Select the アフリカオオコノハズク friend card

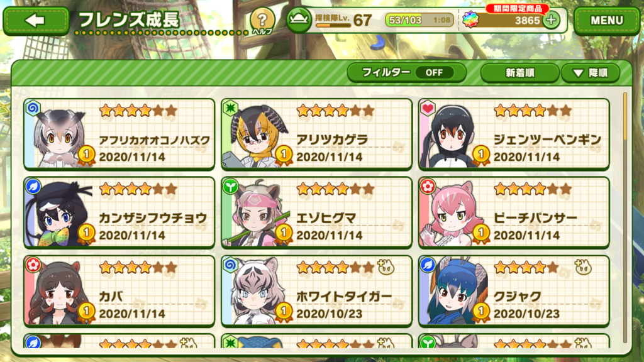(119, 134)
